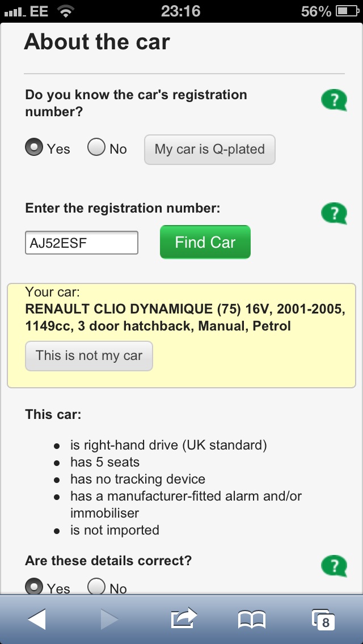
Task: Choose Yes for details correct
Action: 35,586
